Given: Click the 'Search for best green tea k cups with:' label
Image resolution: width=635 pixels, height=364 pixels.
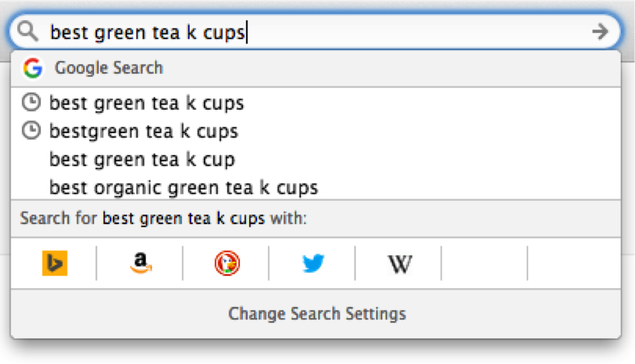Looking at the screenshot, I should (164, 219).
